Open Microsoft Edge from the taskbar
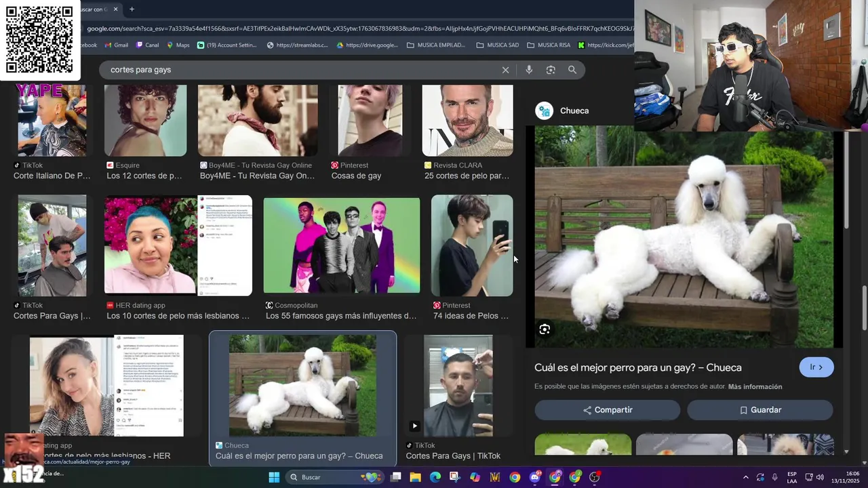Image resolution: width=868 pixels, height=488 pixels. coord(435,477)
